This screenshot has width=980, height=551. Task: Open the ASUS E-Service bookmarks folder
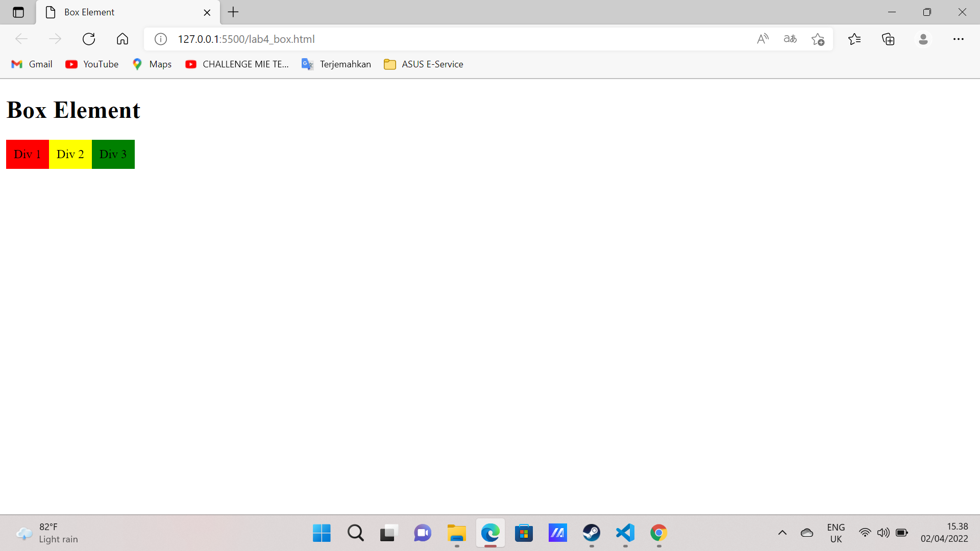[424, 64]
